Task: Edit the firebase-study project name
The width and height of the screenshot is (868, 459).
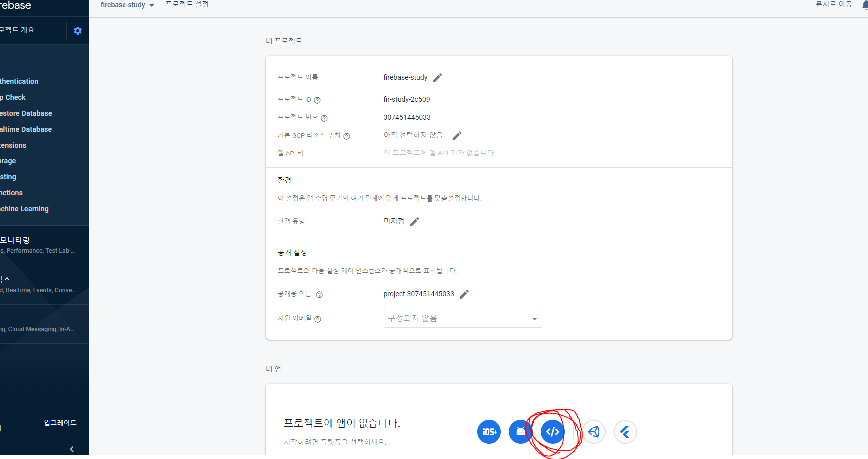Action: 437,78
